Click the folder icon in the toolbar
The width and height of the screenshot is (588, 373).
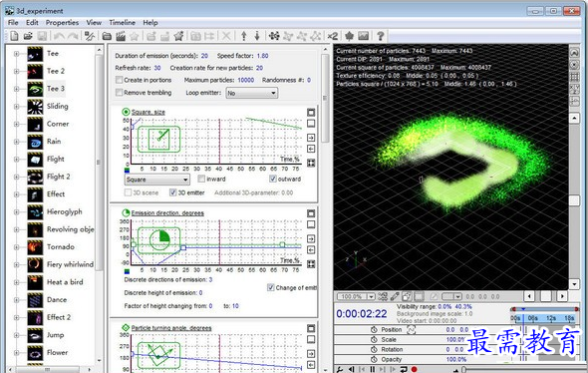tap(107, 36)
